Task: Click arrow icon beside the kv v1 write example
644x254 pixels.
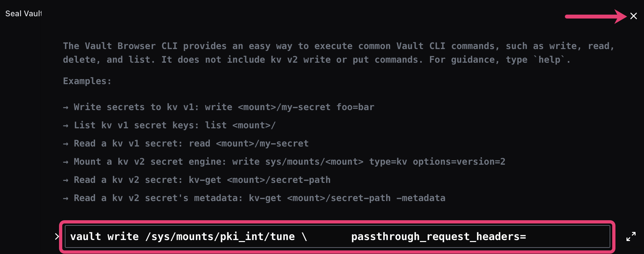Action: (66, 107)
